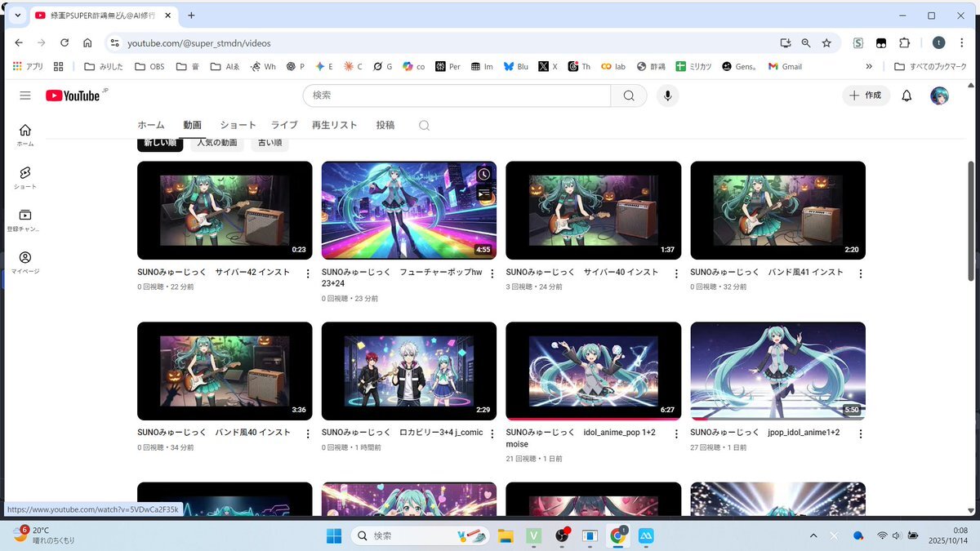The width and height of the screenshot is (980, 551).
Task: Open Shorts from the left sidebar
Action: pyautogui.click(x=25, y=177)
